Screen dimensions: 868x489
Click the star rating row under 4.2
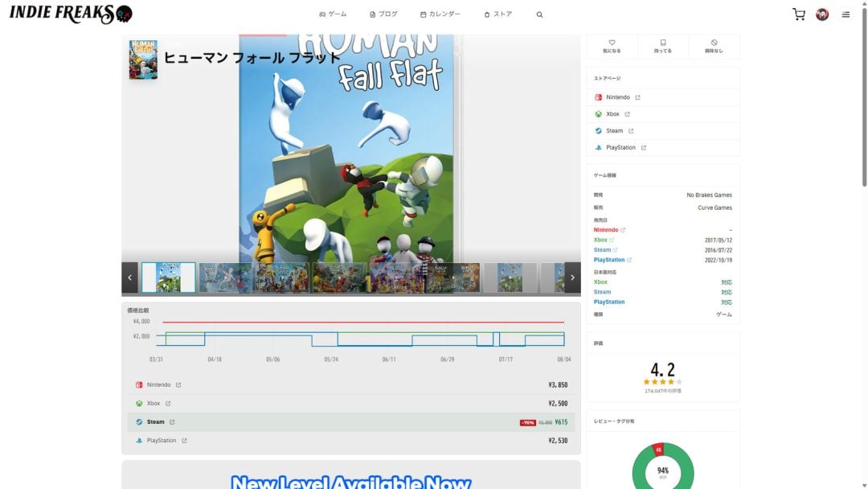click(x=662, y=382)
